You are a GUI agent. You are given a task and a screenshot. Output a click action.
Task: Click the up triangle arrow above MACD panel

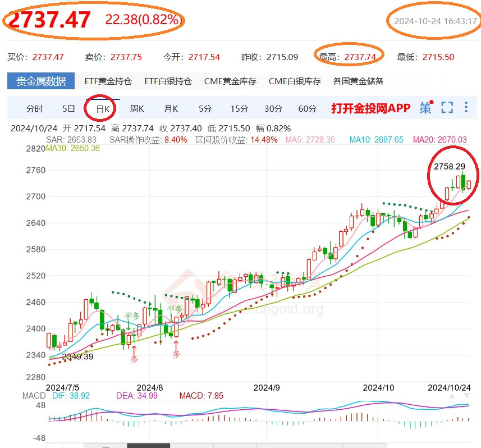[x=451, y=396]
